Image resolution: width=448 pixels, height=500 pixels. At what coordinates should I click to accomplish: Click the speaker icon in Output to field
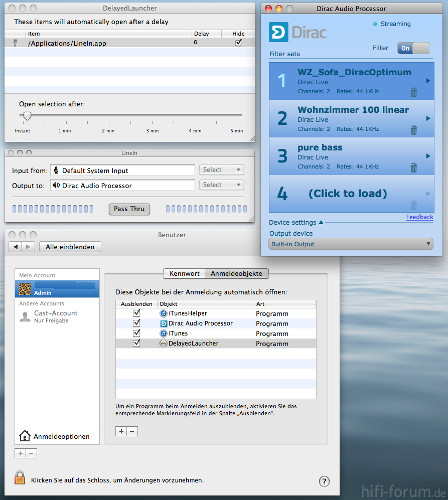pyautogui.click(x=56, y=185)
